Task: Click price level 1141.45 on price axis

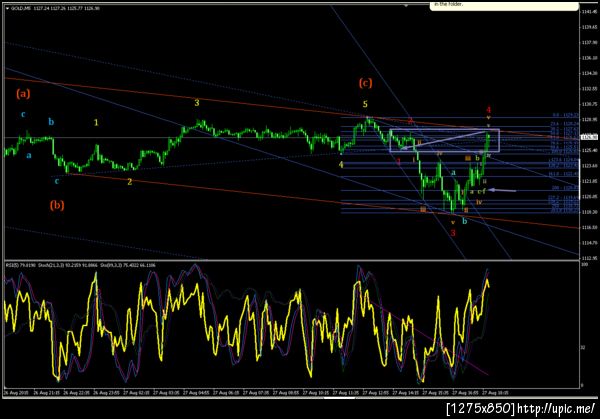Action: [x=590, y=12]
